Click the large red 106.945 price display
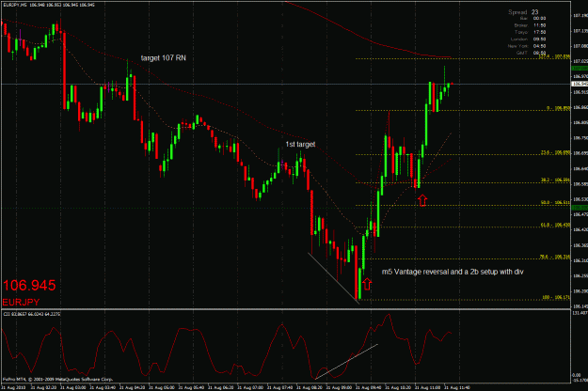Viewport: 588px width, 391px height. (29, 286)
